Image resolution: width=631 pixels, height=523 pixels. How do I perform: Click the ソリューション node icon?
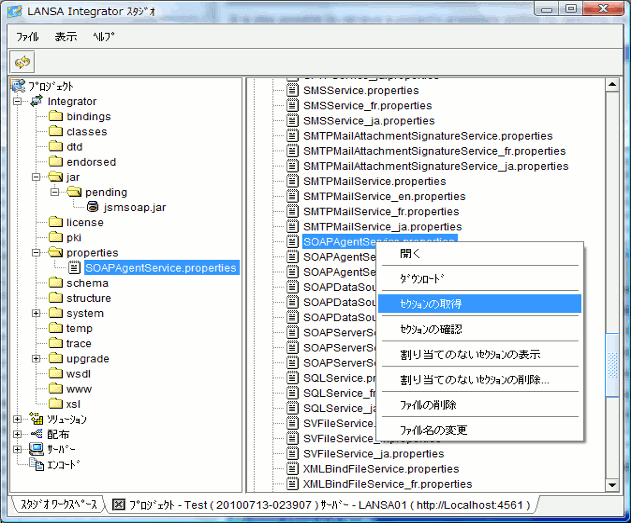(x=37, y=419)
